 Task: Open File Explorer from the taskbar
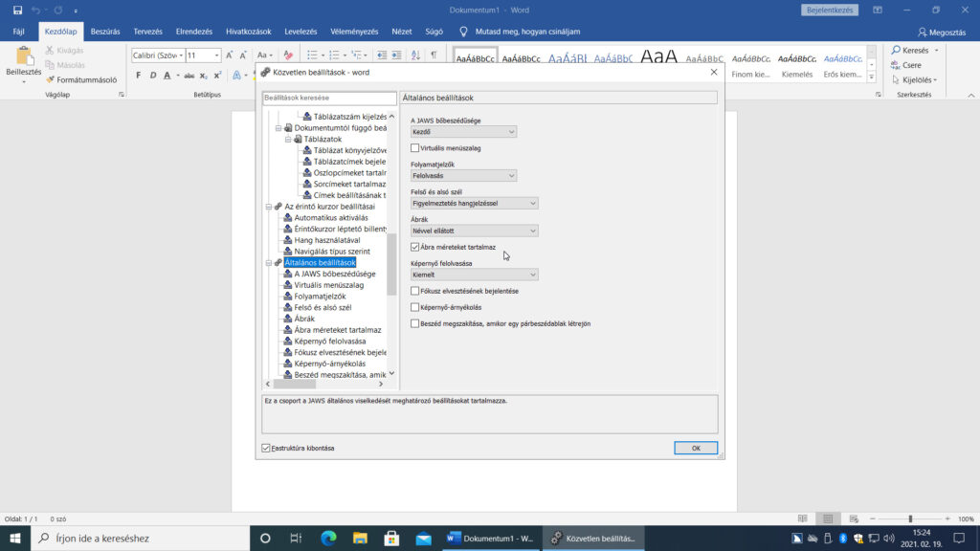[x=360, y=538]
